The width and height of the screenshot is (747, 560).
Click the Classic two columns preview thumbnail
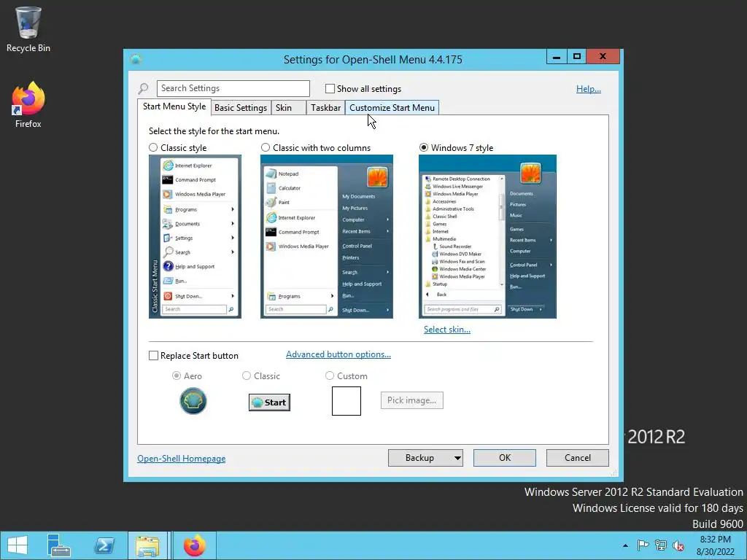[x=326, y=237]
